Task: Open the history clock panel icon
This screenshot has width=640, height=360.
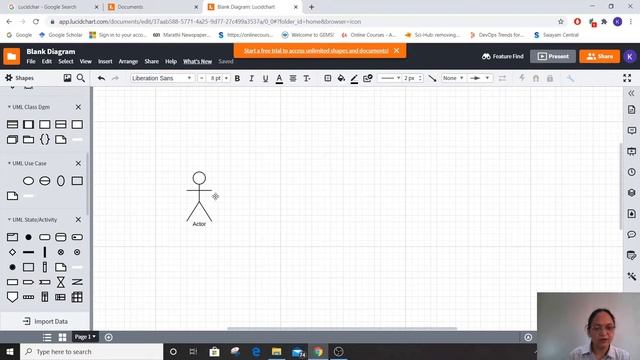Action: 631,172
